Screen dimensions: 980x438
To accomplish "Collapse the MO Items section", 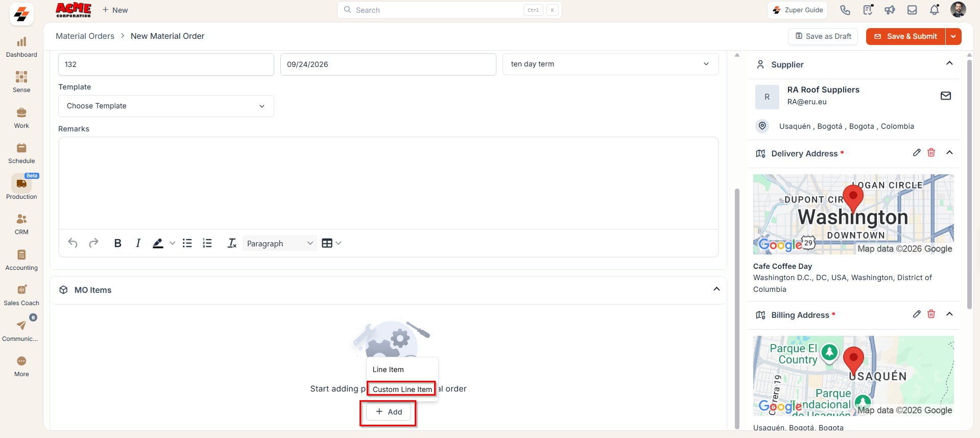I will pyautogui.click(x=716, y=289).
